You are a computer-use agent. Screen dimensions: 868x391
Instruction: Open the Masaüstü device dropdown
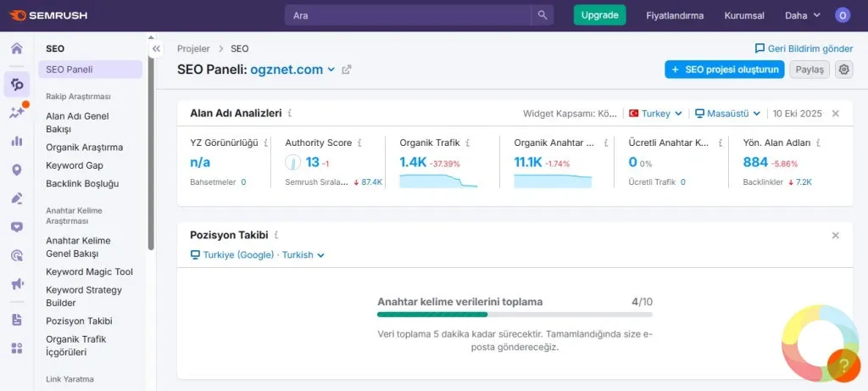coord(728,114)
